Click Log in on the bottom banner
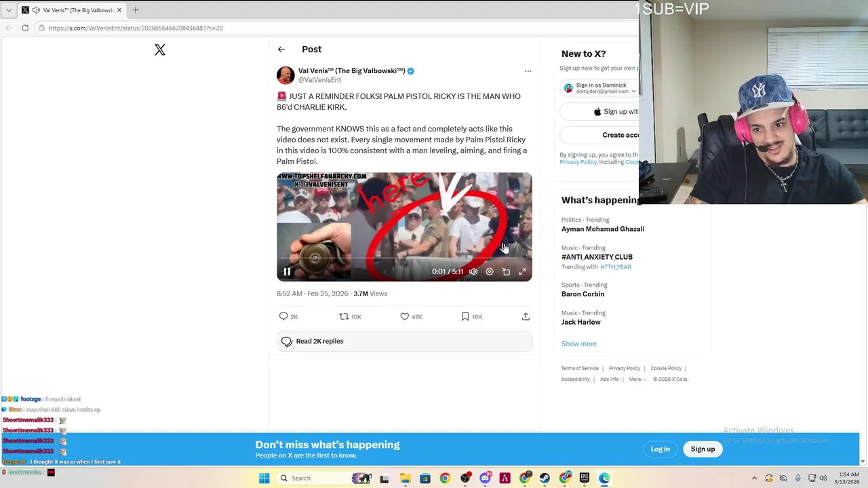 660,449
